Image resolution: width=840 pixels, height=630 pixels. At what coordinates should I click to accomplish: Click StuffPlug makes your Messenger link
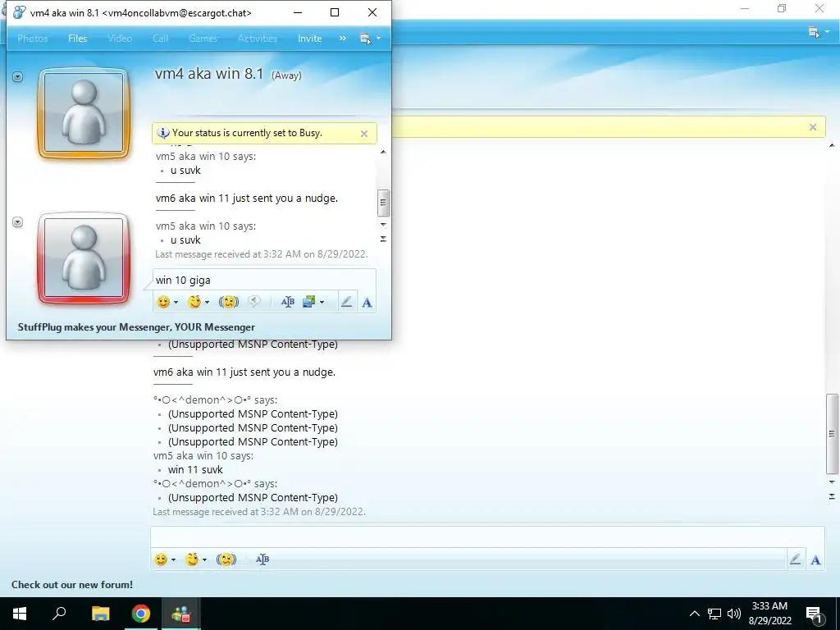(x=136, y=327)
